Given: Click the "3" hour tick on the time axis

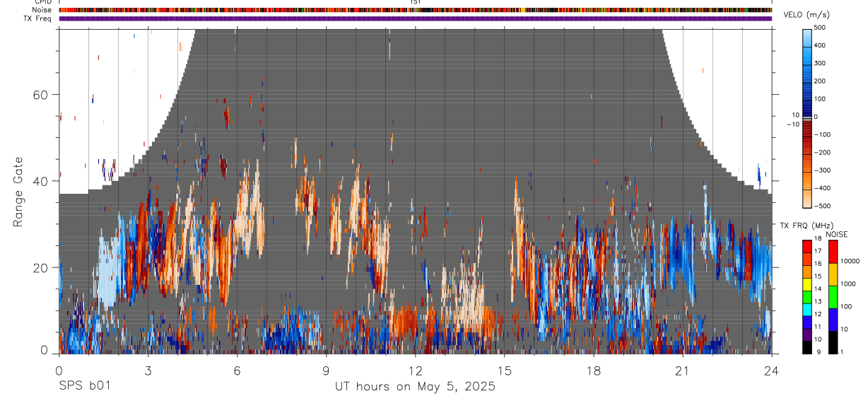Looking at the screenshot, I should click(148, 370).
